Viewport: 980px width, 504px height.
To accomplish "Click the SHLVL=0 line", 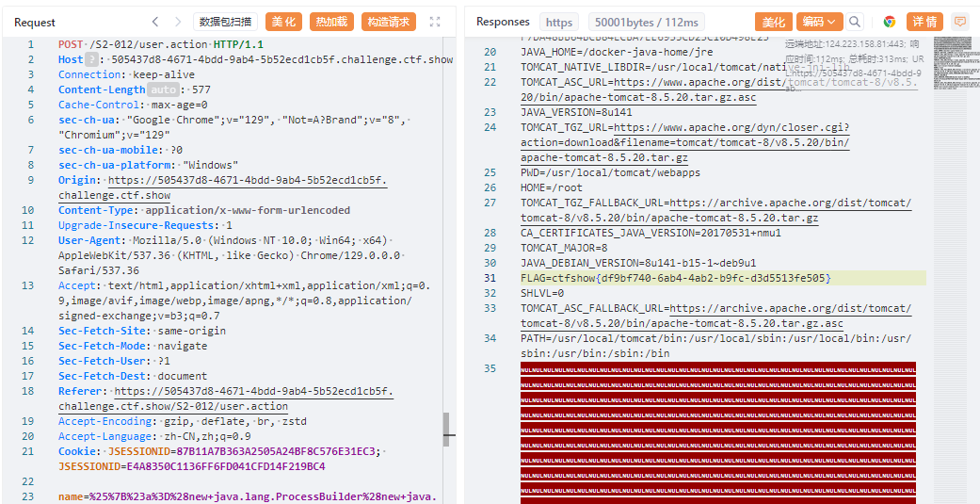I will (542, 293).
